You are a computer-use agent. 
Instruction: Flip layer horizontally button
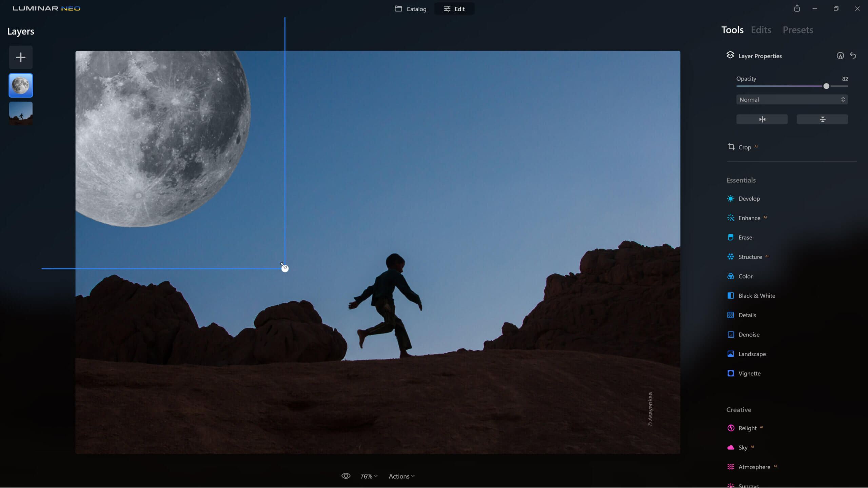pos(762,119)
